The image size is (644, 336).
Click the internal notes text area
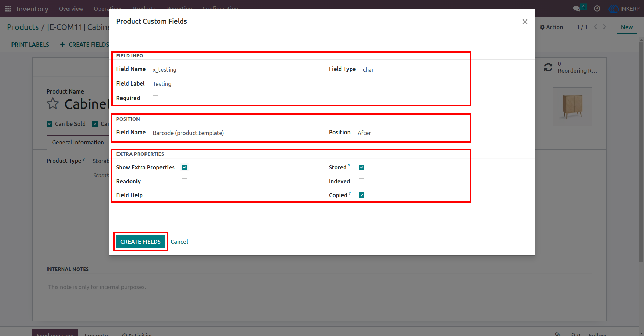click(319, 287)
